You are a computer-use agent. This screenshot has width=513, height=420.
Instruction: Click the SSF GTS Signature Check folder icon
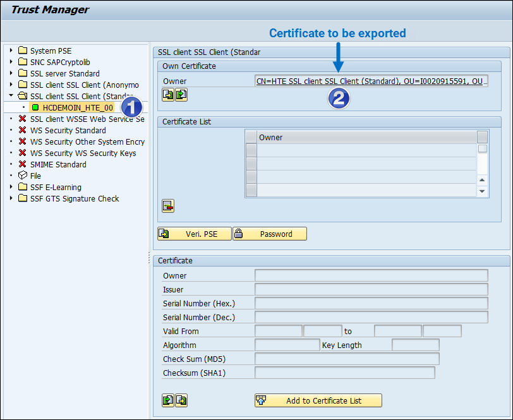pyautogui.click(x=23, y=198)
